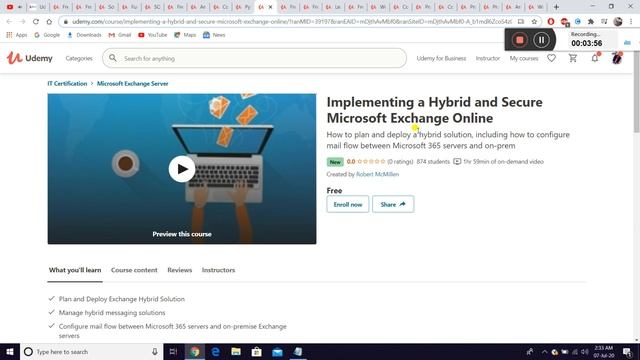
Task: Open the Instructor link
Action: point(487,58)
